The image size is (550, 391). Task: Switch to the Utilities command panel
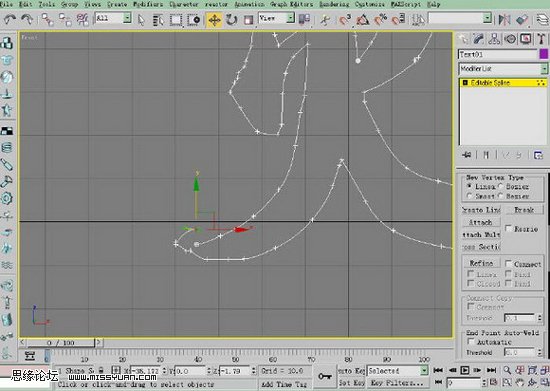click(541, 39)
